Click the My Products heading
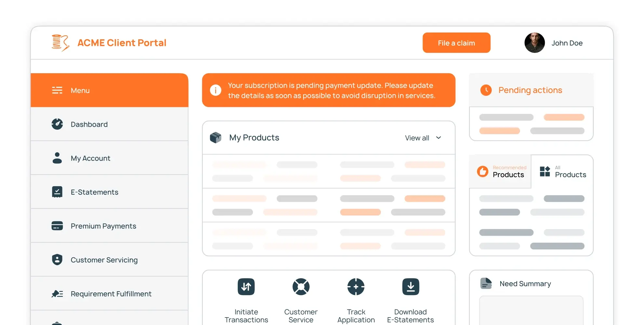Image resolution: width=644 pixels, height=325 pixels. pos(254,137)
